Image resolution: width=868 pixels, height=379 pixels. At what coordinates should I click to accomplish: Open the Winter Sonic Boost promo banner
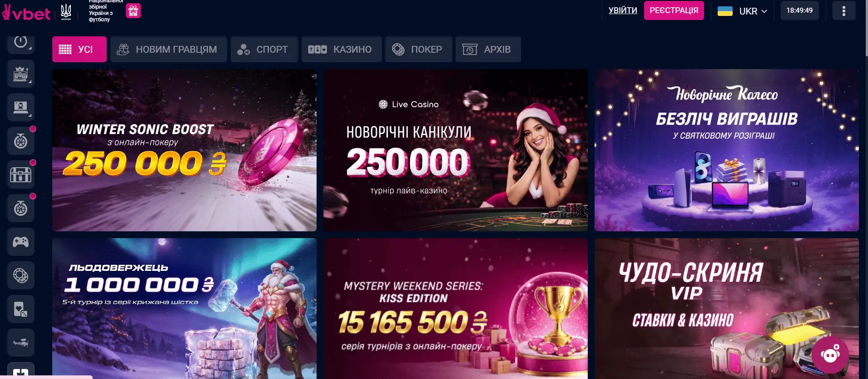(x=184, y=150)
